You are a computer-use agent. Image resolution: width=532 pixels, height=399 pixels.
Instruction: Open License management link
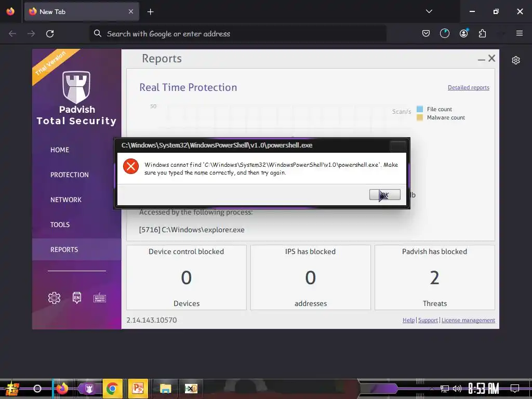[468, 320]
